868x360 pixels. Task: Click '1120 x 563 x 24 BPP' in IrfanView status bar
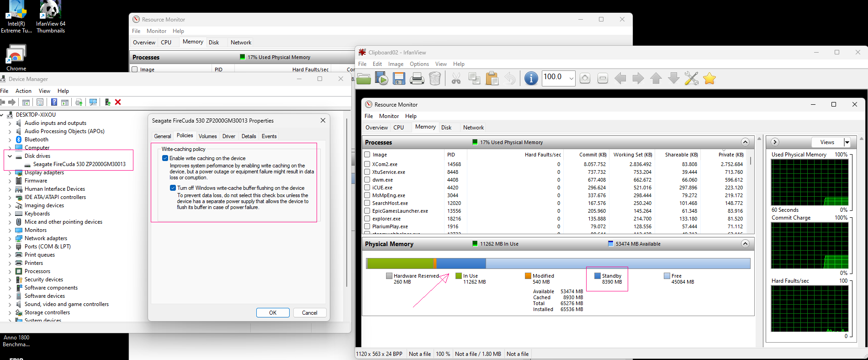point(379,354)
